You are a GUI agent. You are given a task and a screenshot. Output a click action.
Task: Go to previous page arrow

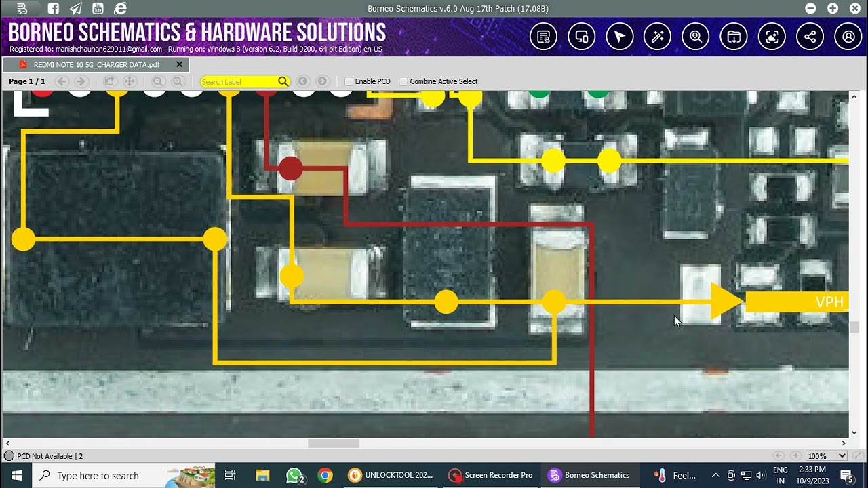coord(61,81)
